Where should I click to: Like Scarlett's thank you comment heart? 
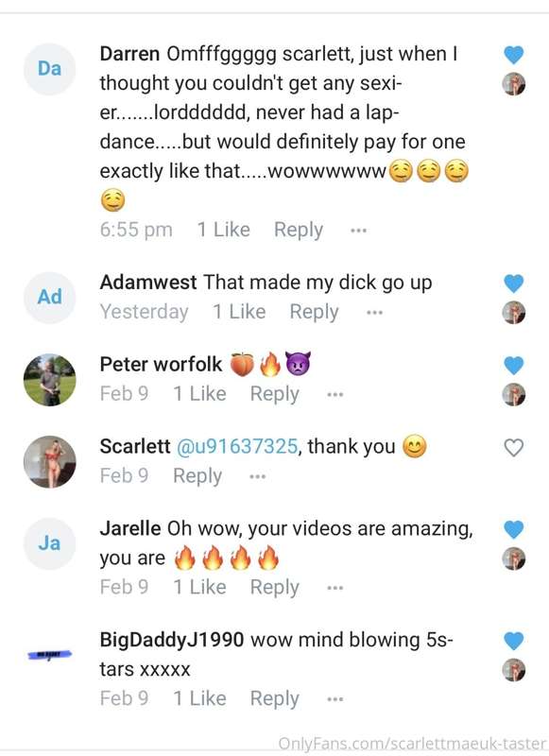(x=513, y=447)
